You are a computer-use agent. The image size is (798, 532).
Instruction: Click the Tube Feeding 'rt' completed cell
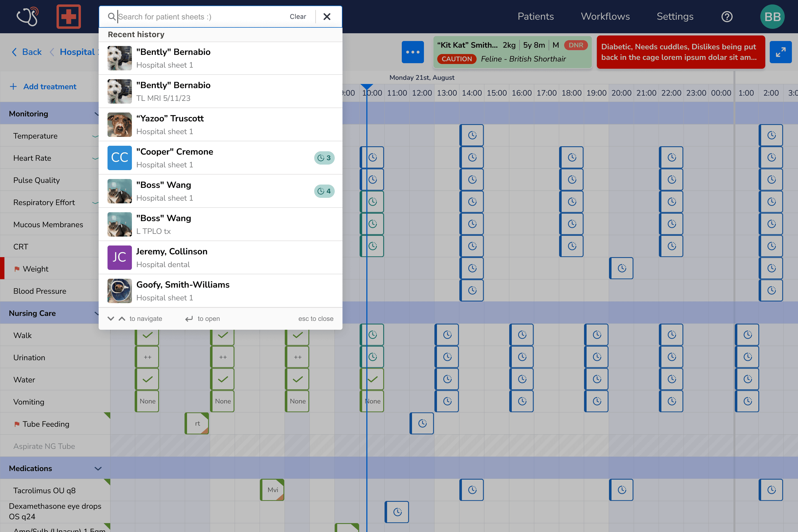tap(197, 423)
